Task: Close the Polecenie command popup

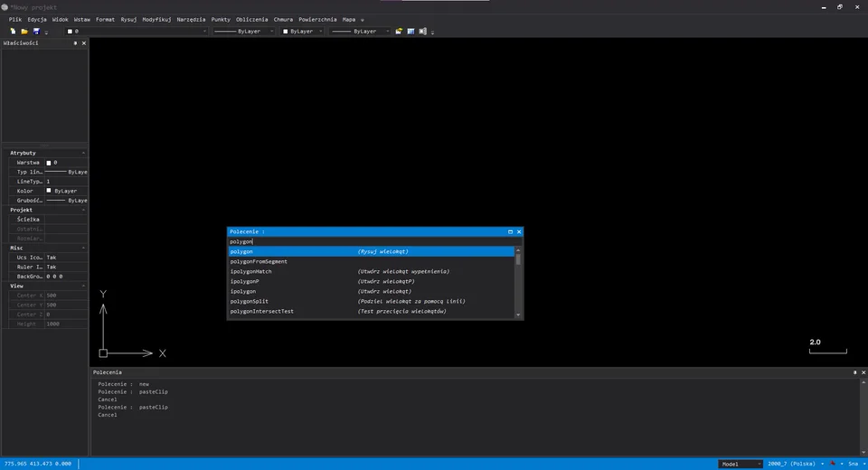Action: click(x=519, y=232)
